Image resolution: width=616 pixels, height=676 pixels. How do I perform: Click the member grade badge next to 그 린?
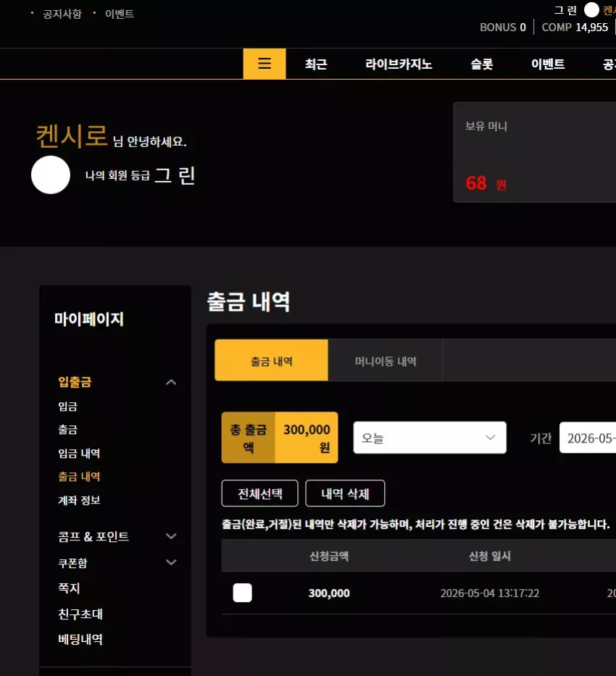51,175
